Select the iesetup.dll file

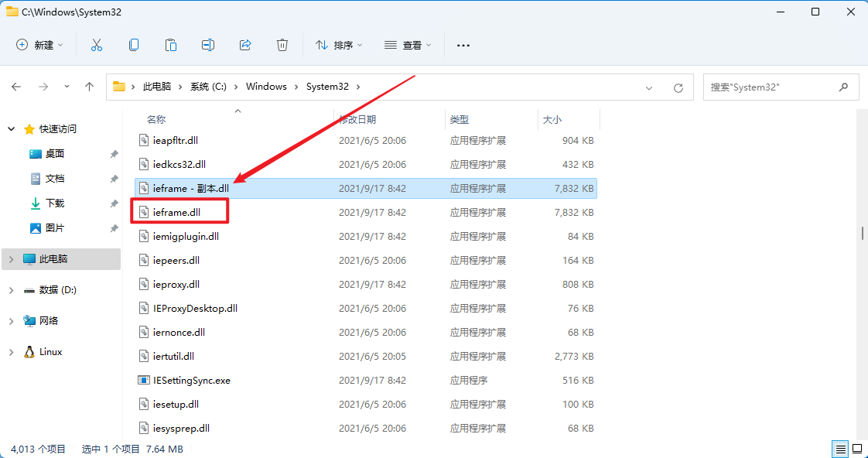pyautogui.click(x=366, y=405)
